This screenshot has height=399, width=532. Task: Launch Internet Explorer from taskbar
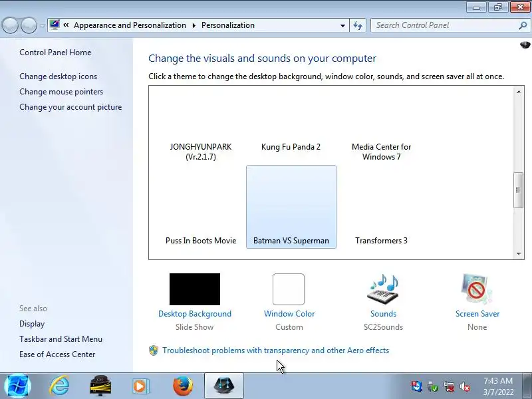tap(59, 386)
